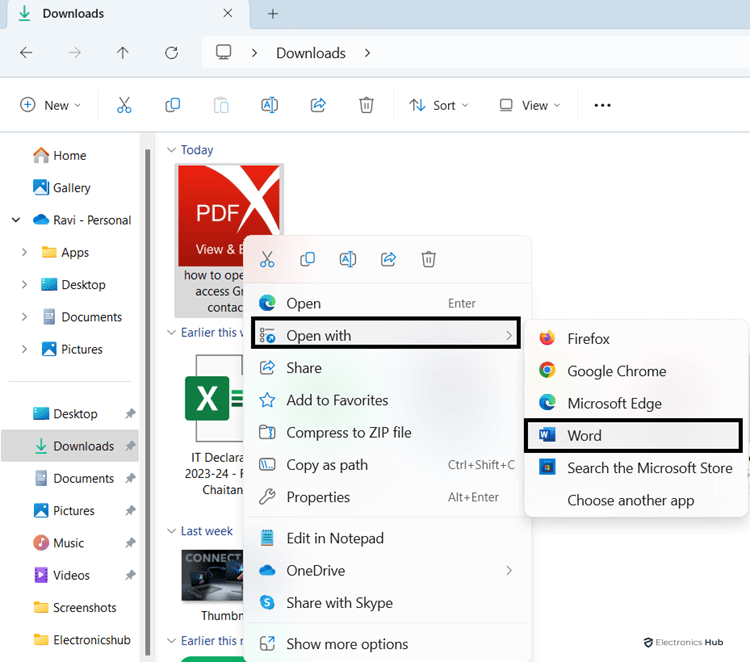750x662 pixels.
Task: Choose Share in the context menu
Action: (386, 368)
